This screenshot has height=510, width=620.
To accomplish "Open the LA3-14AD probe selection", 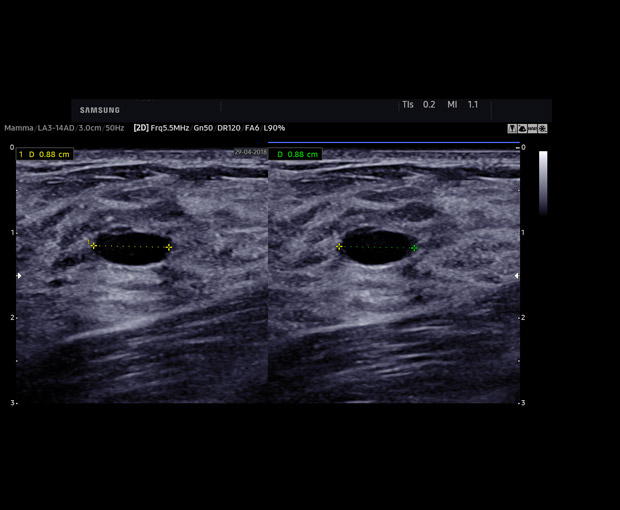I will coord(56,128).
